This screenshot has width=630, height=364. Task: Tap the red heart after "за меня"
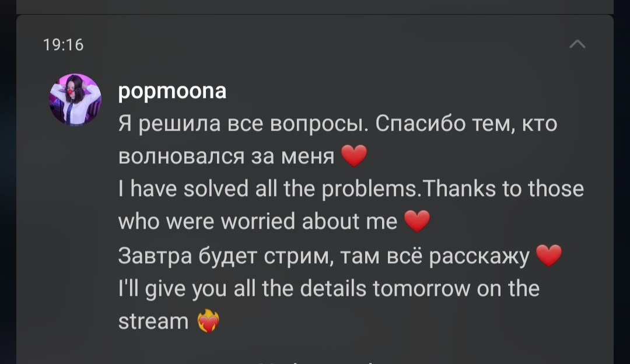[x=354, y=156]
